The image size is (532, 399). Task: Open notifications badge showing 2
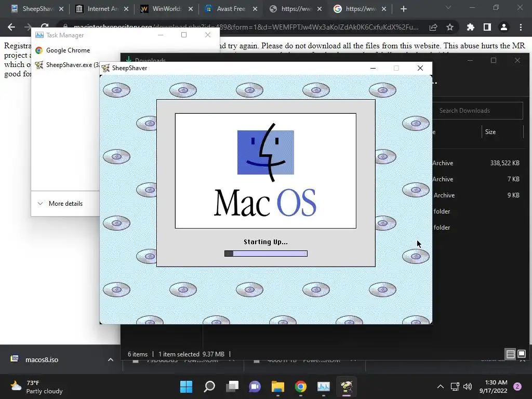[517, 387]
